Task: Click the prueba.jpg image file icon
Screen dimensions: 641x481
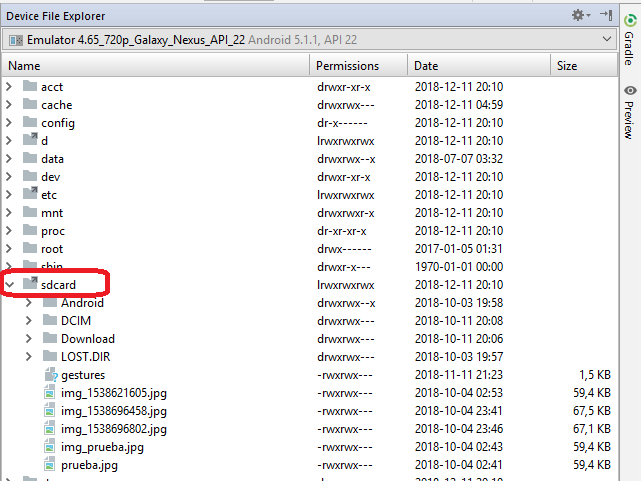Action: click(51, 465)
